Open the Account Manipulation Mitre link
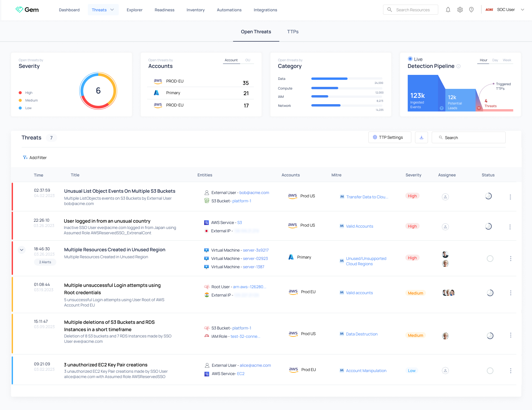 366,371
